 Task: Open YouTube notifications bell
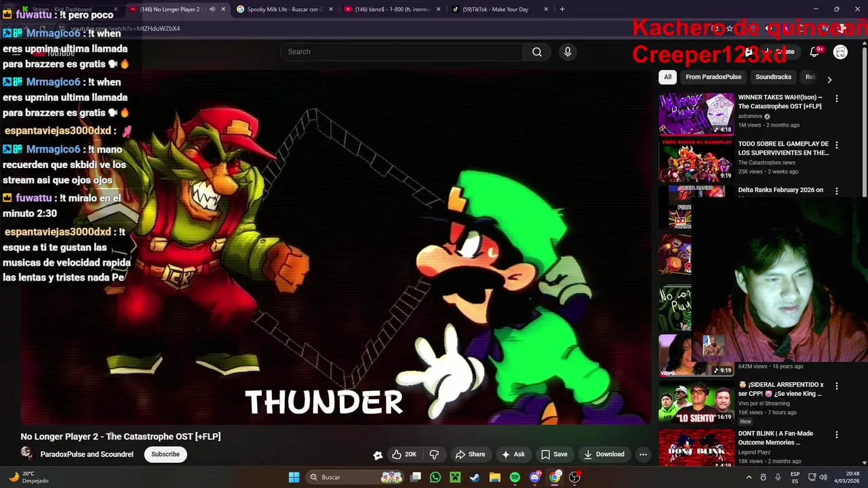click(815, 52)
